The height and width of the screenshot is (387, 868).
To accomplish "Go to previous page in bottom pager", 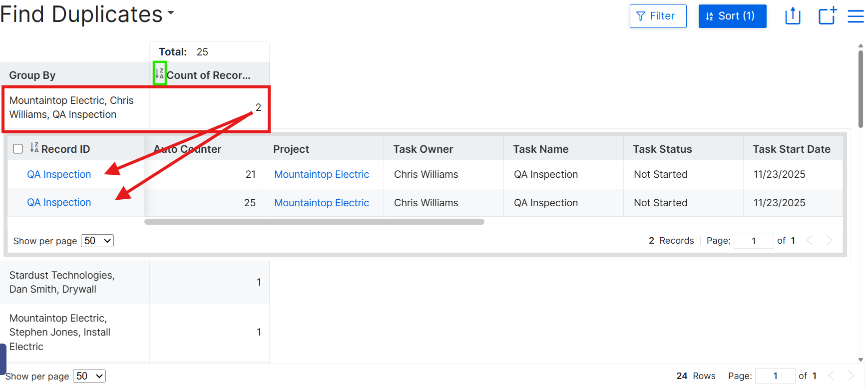I will (831, 376).
